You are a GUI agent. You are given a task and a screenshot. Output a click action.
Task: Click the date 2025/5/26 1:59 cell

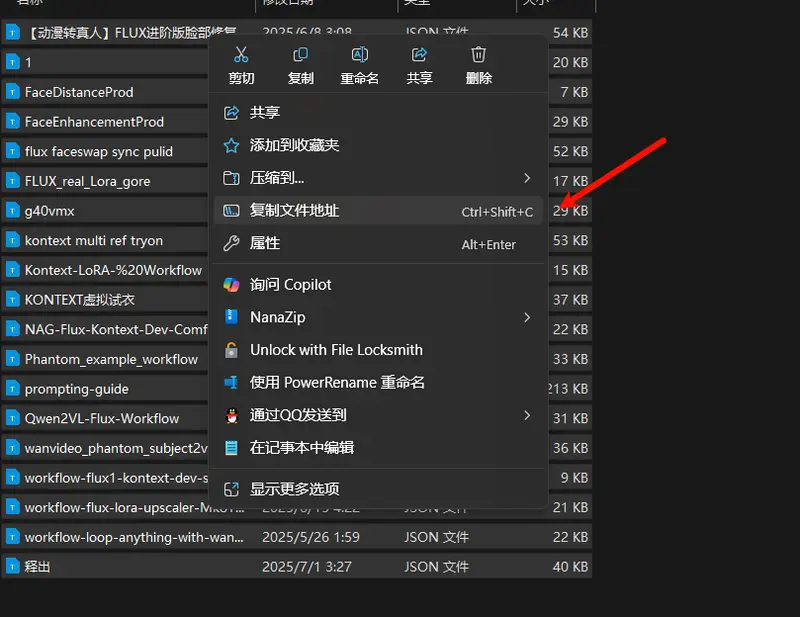pyautogui.click(x=311, y=537)
